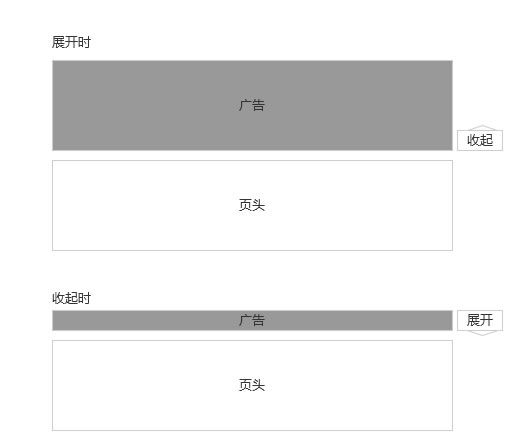Image resolution: width=510 pixels, height=438 pixels.
Task: Click the white header area below the slim ad
Action: click(252, 385)
